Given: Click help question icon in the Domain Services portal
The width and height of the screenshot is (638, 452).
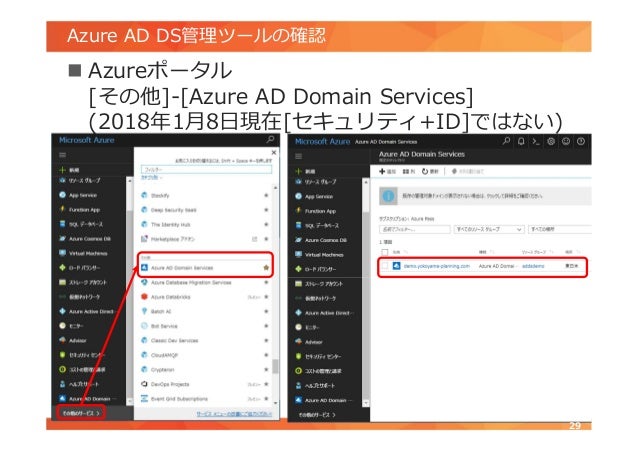Looking at the screenshot, I should tap(581, 141).
